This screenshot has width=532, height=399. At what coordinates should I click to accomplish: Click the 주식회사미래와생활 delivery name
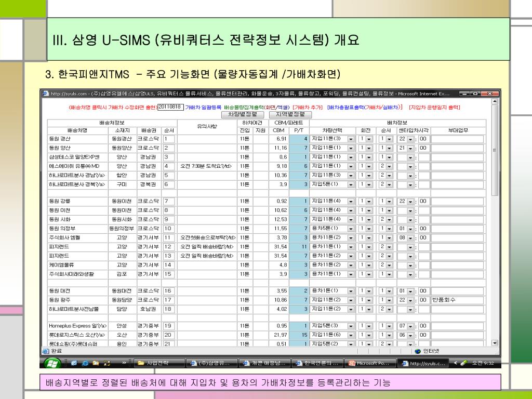(71, 274)
